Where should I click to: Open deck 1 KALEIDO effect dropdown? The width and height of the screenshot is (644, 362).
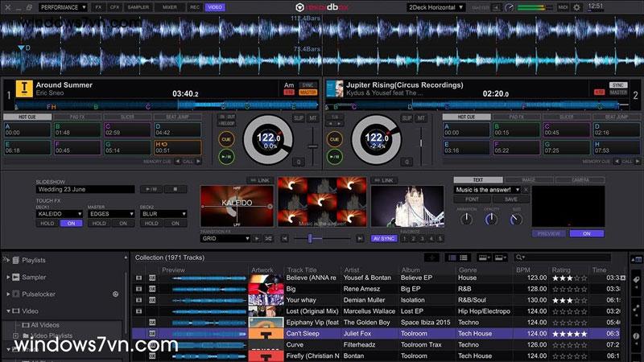coord(60,214)
